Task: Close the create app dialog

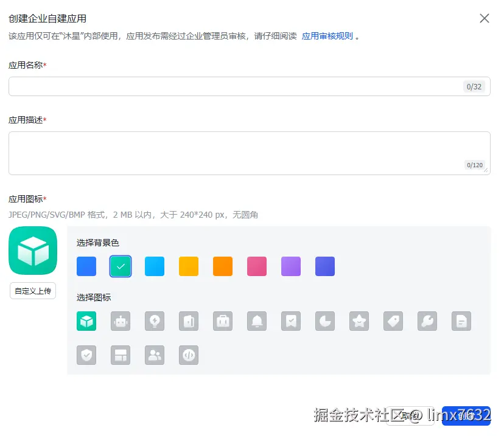Action: (x=484, y=18)
